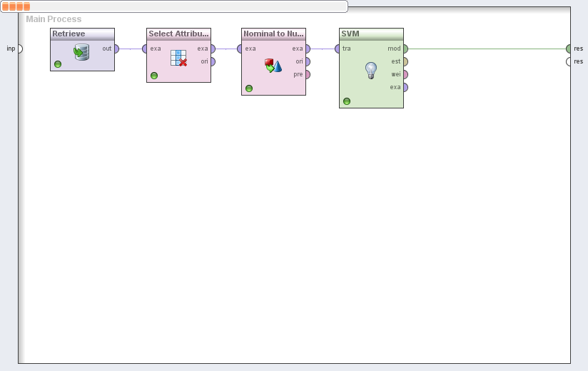This screenshot has width=588, height=371.
Task: Click Nominal to Numerical green status indicator
Action: pos(249,88)
